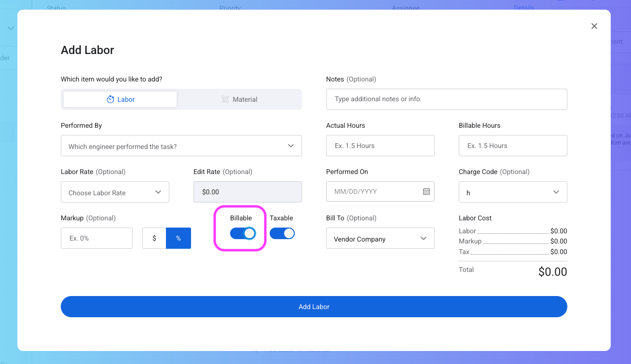Click the calendar icon in Performed On field
Screen dimensions: 631x364
pyautogui.click(x=426, y=191)
